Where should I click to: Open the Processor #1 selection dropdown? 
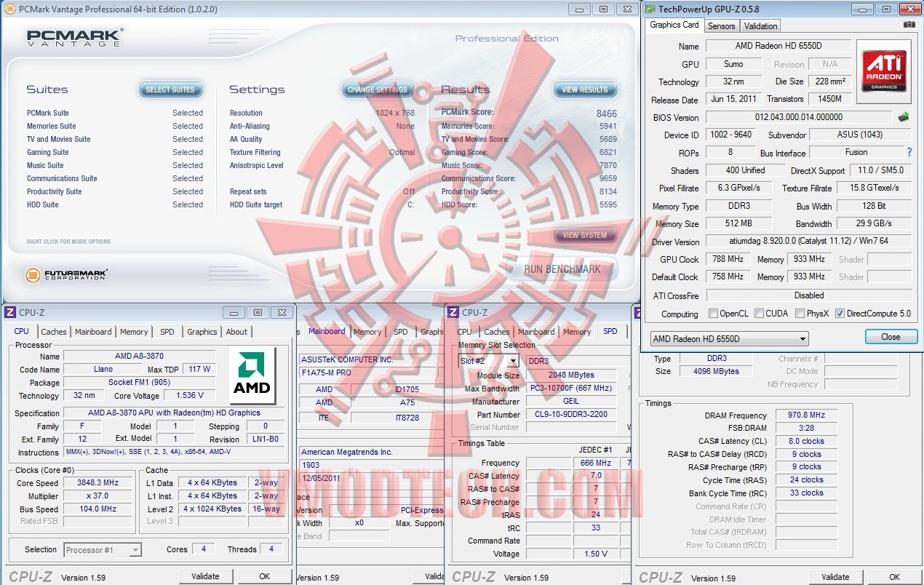coord(103,550)
